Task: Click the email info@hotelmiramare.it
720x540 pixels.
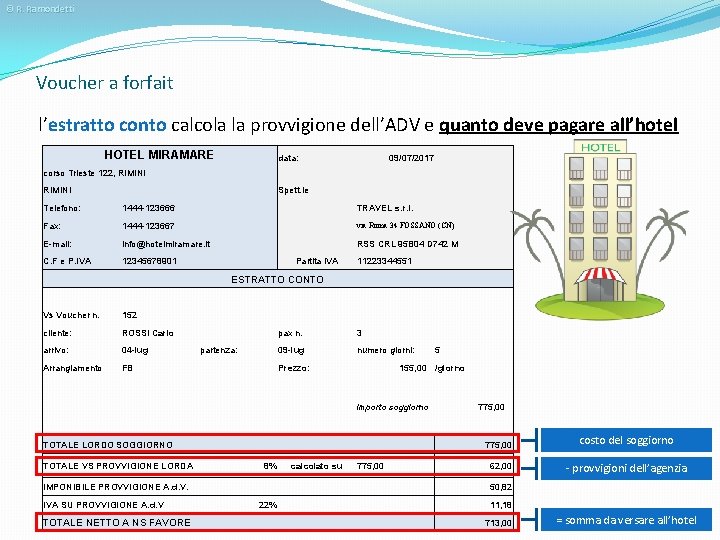Action: point(166,244)
